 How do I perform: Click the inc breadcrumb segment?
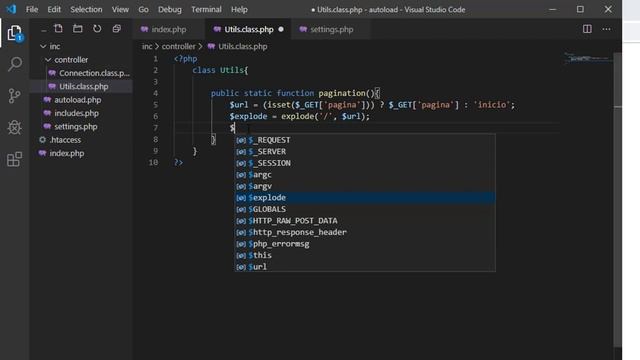coord(147,47)
